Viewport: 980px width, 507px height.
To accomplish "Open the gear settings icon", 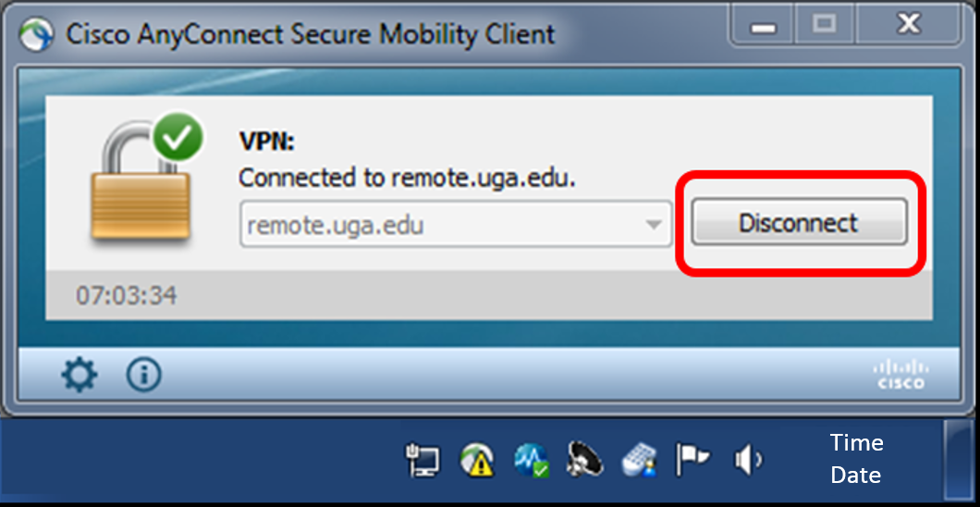I will (x=80, y=375).
